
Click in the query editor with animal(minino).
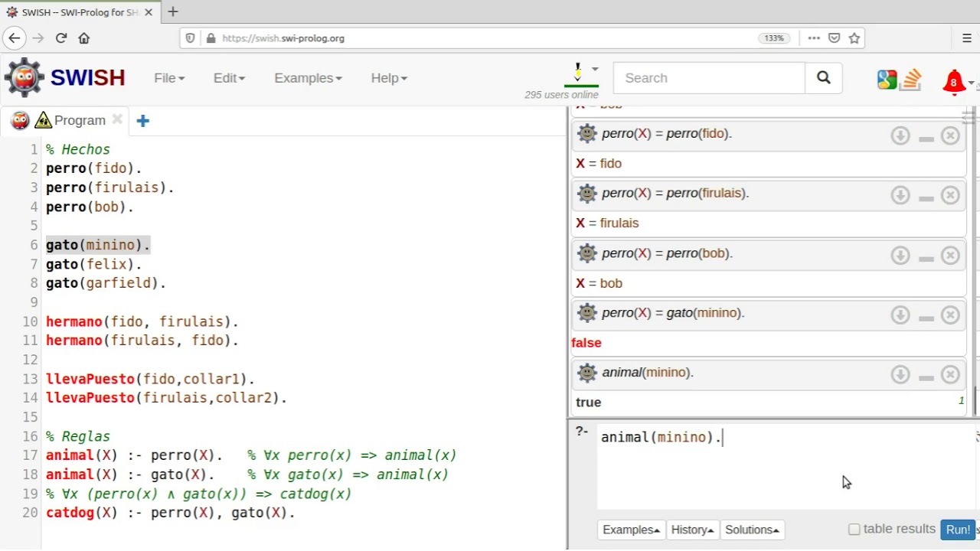tap(785, 465)
